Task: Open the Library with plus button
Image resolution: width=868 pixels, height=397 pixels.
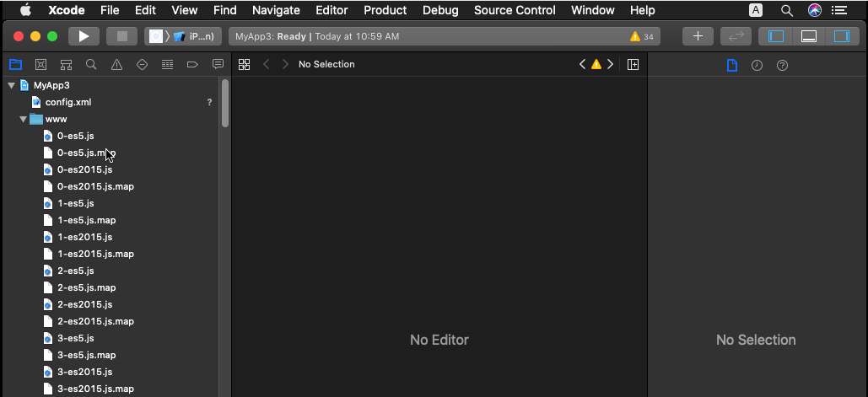Action: point(698,36)
